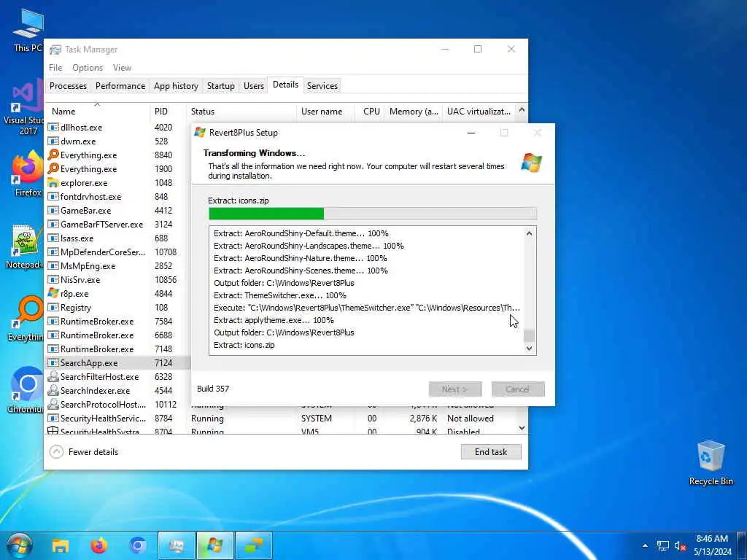Select Registry process row

point(117,308)
